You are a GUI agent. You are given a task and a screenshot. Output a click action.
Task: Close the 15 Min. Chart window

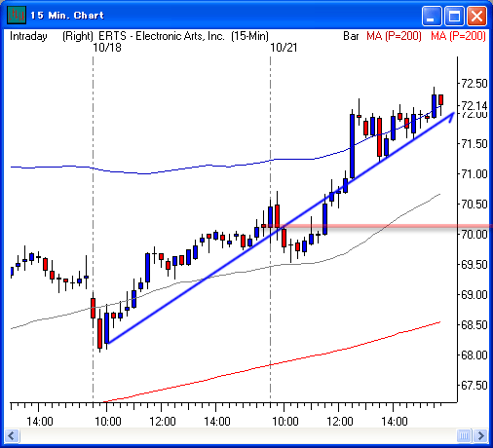pyautogui.click(x=476, y=16)
